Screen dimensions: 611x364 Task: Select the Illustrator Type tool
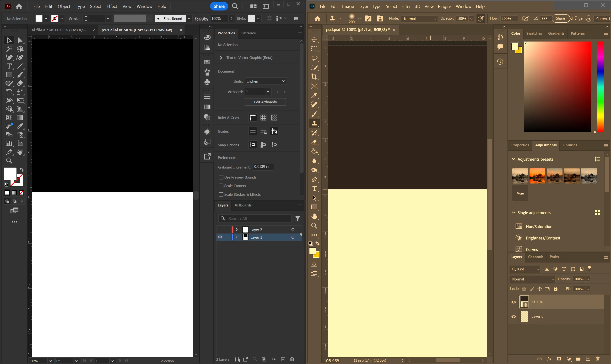[9, 66]
